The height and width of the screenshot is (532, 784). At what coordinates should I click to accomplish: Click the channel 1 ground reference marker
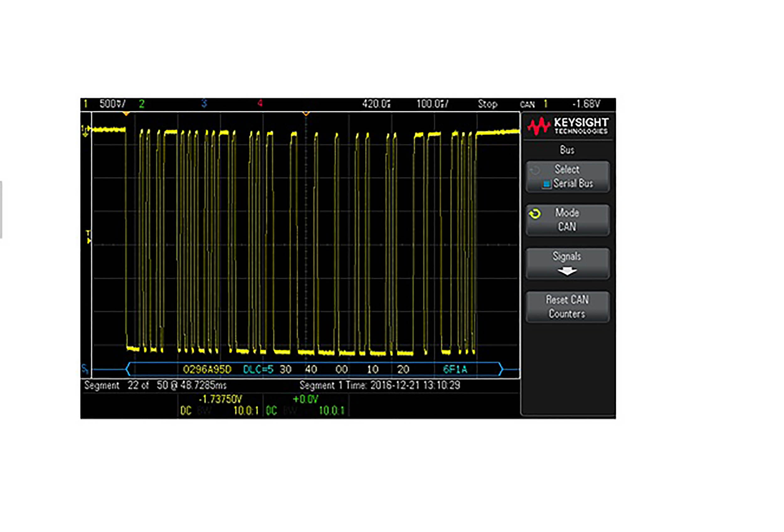point(85,130)
